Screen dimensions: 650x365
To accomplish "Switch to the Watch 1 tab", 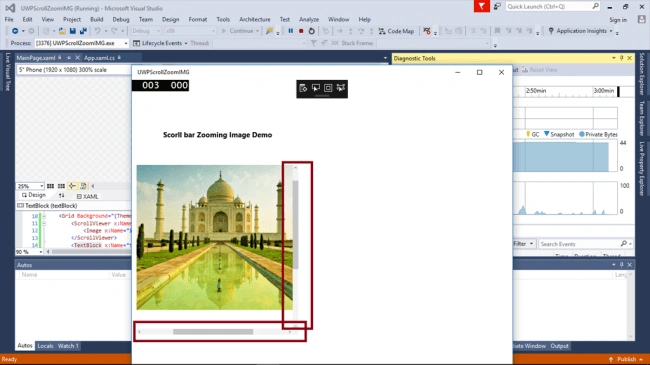I will click(x=68, y=346).
